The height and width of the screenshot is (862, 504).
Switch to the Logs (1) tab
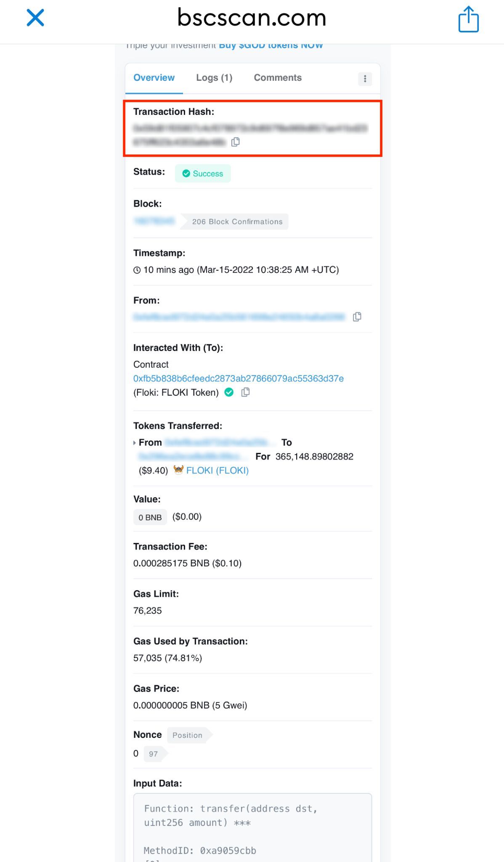pos(214,78)
